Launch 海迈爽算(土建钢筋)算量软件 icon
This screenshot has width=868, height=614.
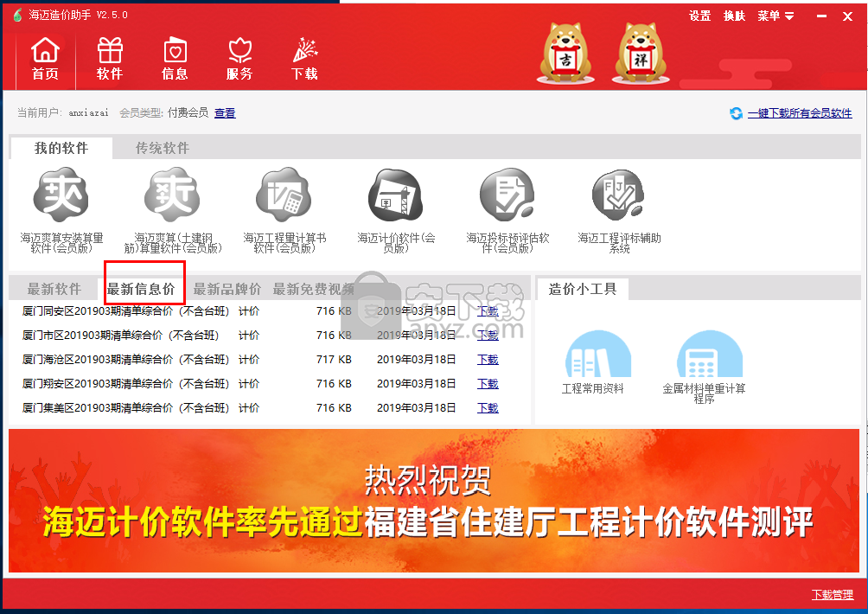click(x=172, y=195)
